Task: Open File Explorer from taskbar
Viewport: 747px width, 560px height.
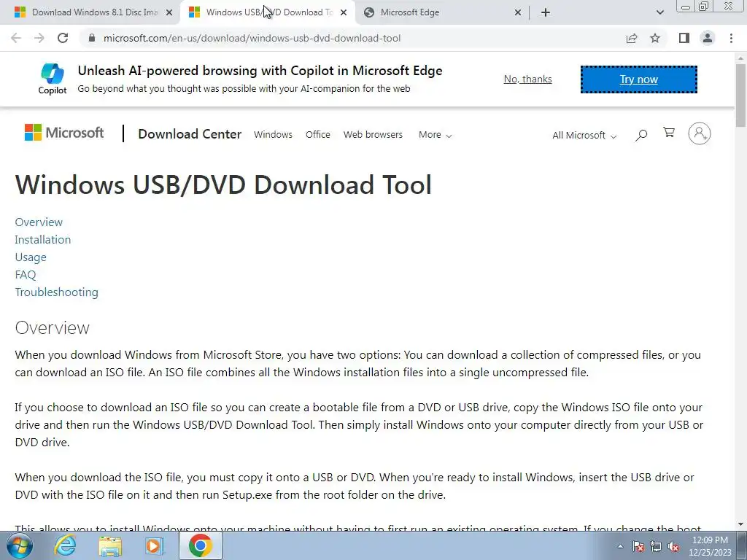Action: (110, 546)
